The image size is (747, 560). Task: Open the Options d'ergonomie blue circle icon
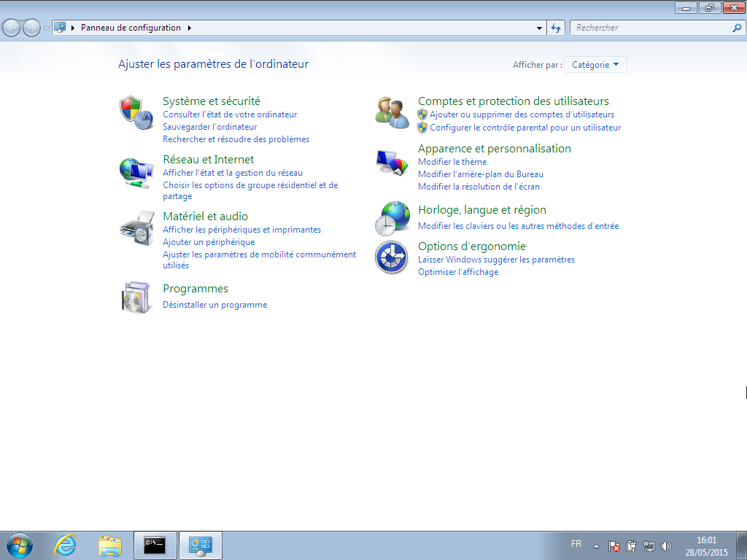[392, 257]
